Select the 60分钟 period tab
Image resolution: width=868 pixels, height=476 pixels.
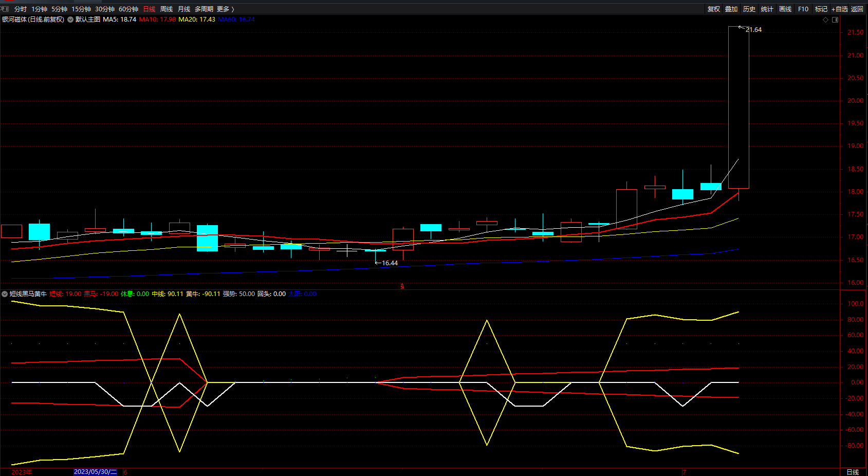pyautogui.click(x=128, y=9)
